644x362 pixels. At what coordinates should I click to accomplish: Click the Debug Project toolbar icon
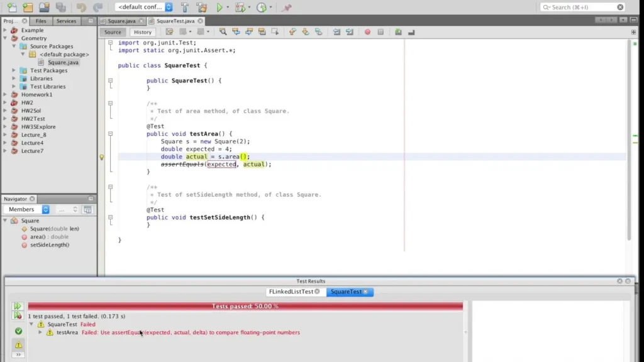[240, 8]
